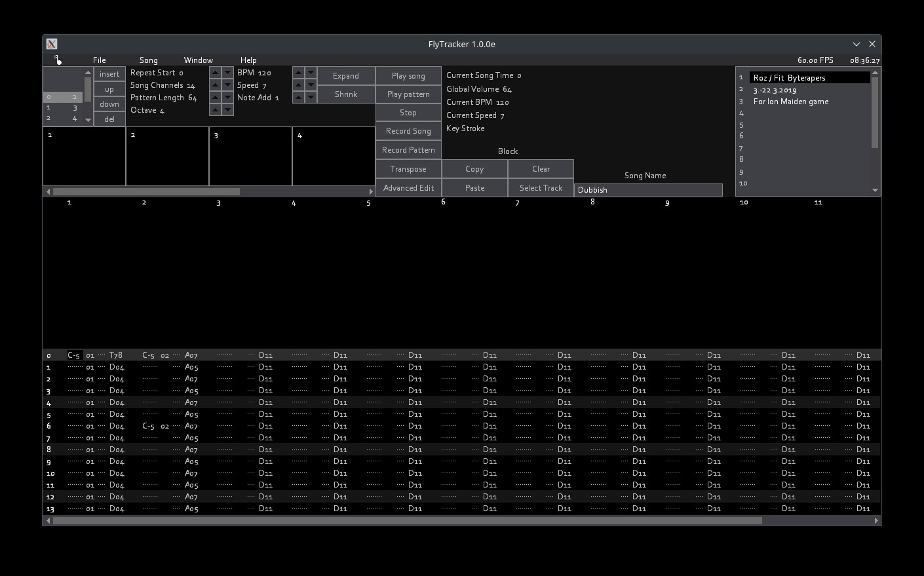
Task: Click the Record Song button
Action: (408, 131)
